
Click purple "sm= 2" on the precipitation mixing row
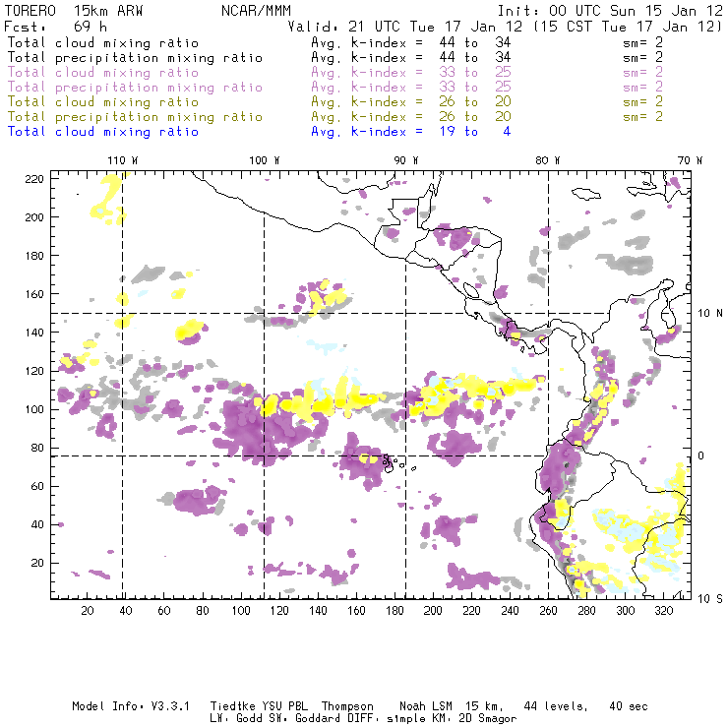642,88
